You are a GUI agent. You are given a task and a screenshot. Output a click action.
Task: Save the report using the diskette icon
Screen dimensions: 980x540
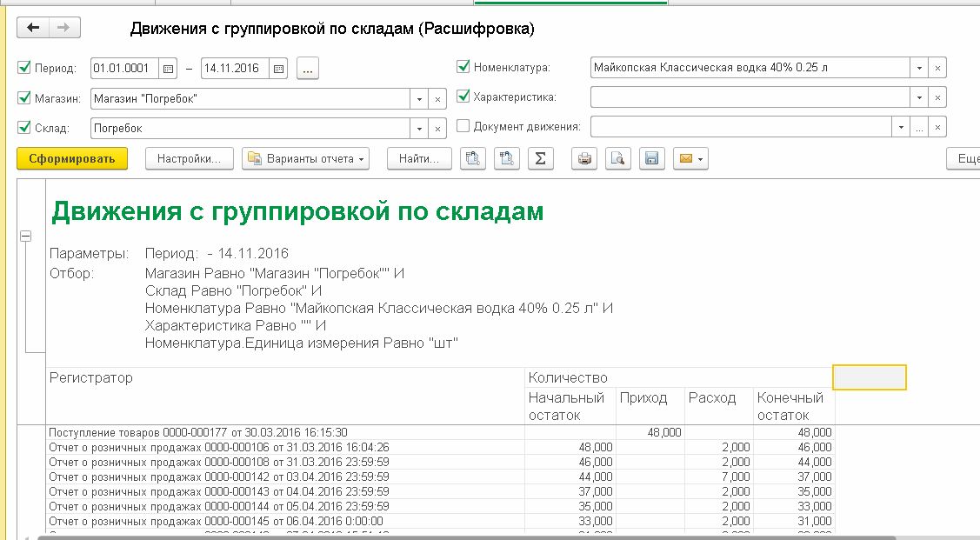651,158
